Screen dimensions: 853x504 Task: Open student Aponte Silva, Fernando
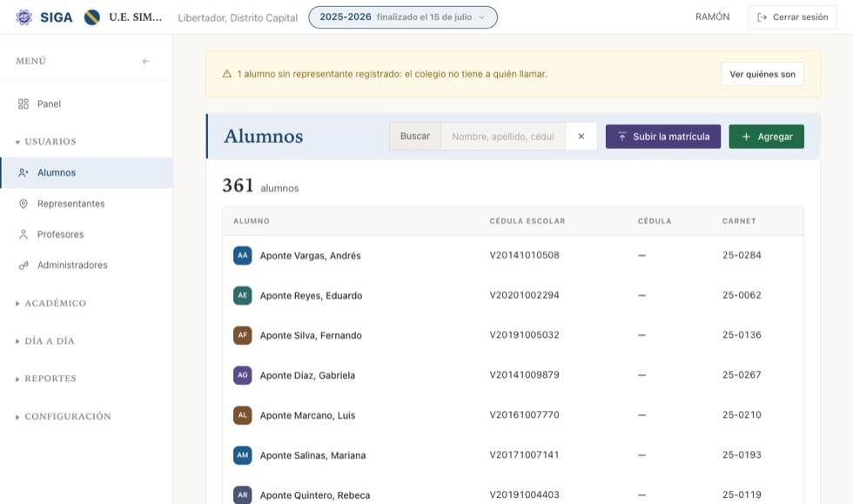click(311, 335)
